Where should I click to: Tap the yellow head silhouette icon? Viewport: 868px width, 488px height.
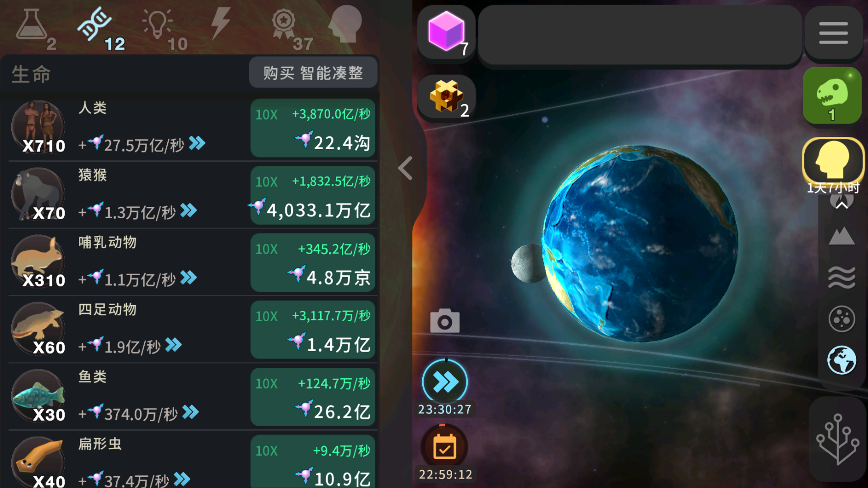[833, 161]
